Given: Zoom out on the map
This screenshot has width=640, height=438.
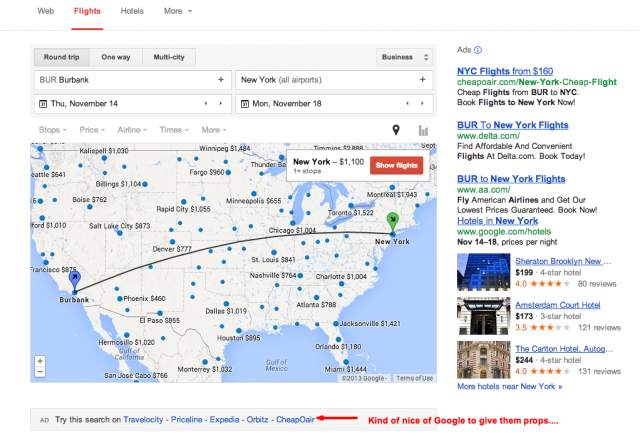Looking at the screenshot, I should (x=40, y=372).
